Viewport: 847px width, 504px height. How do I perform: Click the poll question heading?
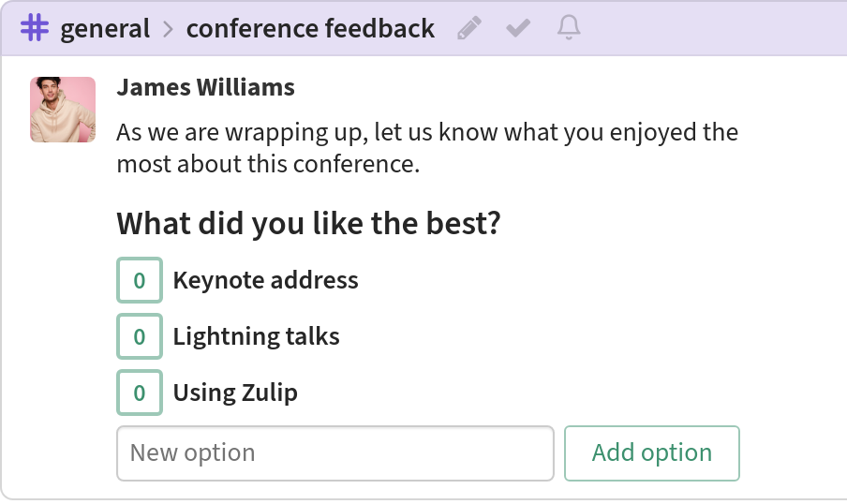308,223
